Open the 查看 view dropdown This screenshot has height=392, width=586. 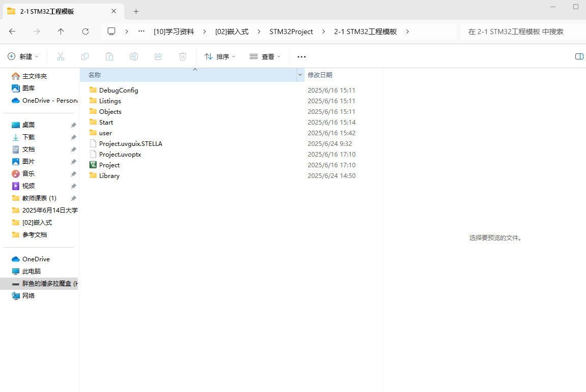(x=265, y=56)
